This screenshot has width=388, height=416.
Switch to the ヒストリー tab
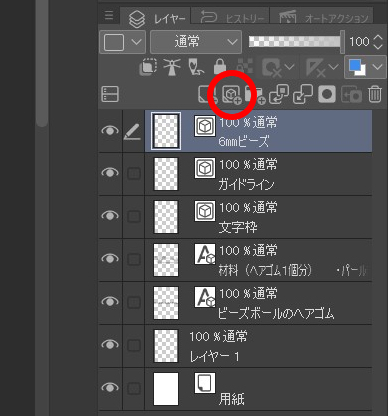point(230,17)
